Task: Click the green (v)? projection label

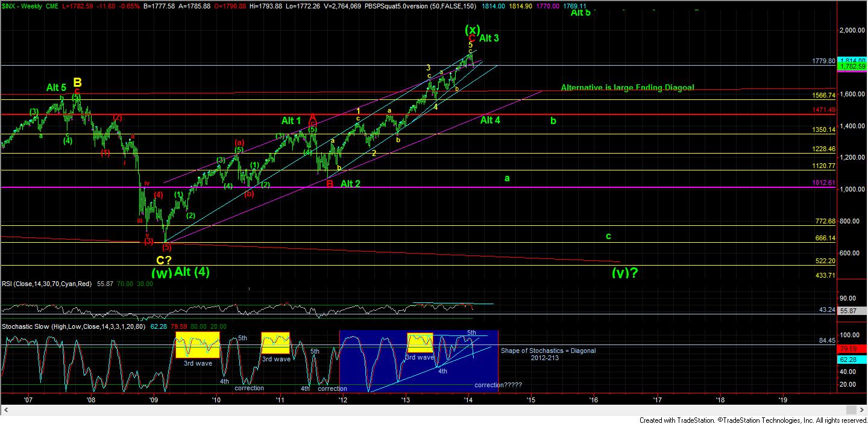Action: coord(624,272)
